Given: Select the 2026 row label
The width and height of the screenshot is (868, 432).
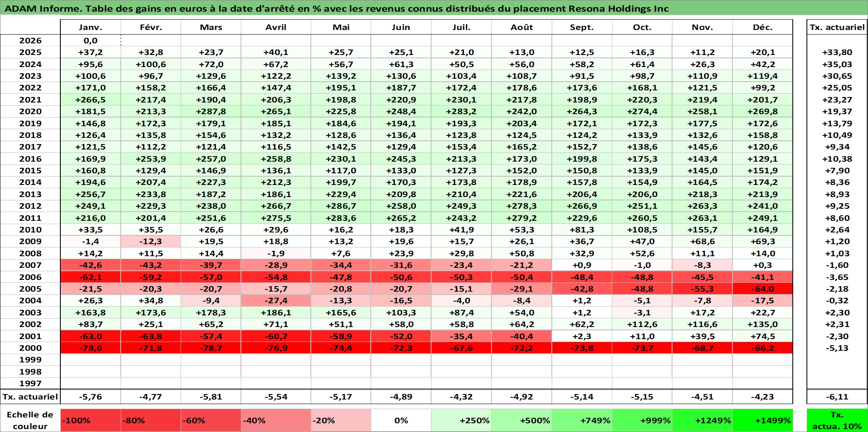Looking at the screenshot, I should [x=30, y=40].
